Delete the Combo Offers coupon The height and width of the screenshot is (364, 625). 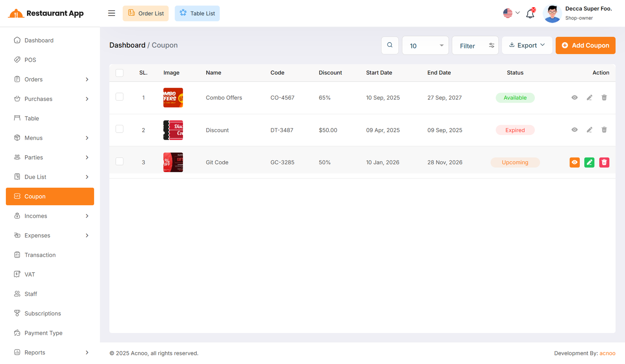tap(604, 98)
